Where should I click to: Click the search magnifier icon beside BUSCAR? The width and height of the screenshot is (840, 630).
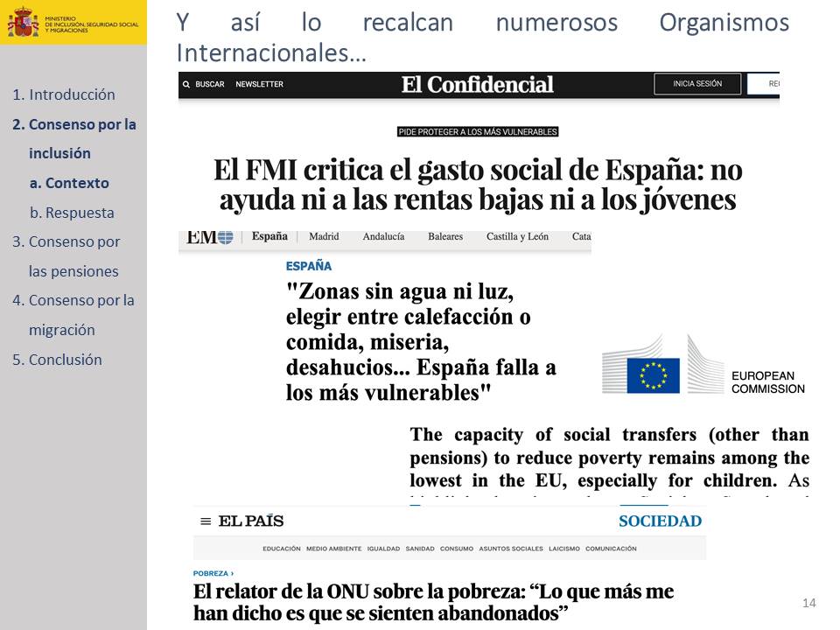(x=185, y=85)
